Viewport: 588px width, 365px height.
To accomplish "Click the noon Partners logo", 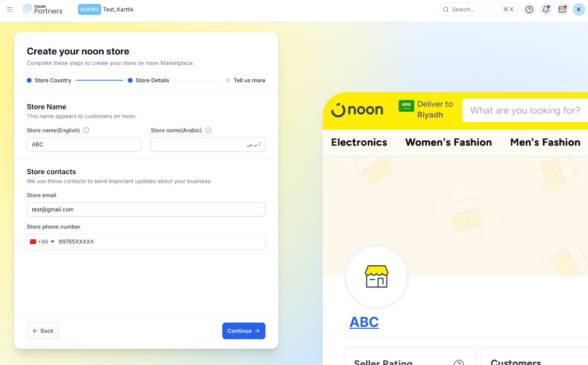I will pyautogui.click(x=43, y=10).
